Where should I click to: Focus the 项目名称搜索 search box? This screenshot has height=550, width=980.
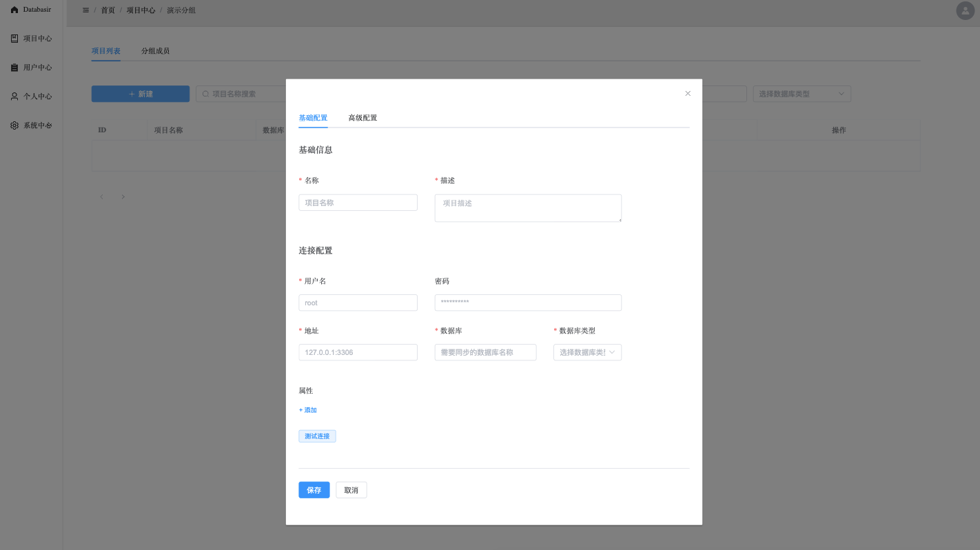pyautogui.click(x=241, y=94)
